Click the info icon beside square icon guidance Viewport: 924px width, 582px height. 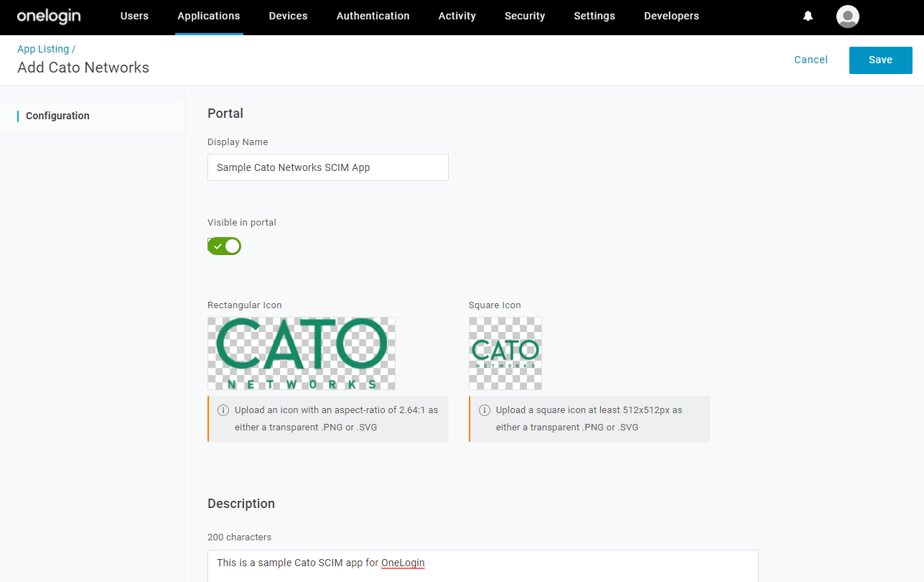pyautogui.click(x=485, y=410)
